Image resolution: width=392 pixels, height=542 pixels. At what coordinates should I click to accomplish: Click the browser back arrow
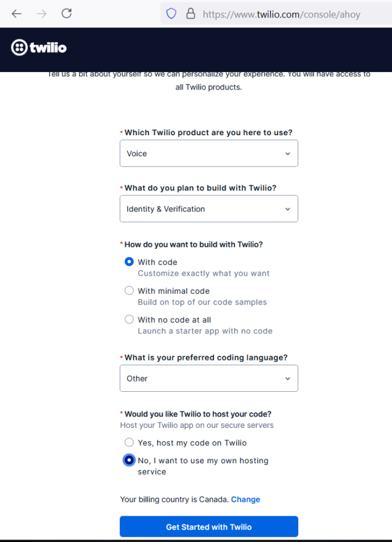[17, 14]
